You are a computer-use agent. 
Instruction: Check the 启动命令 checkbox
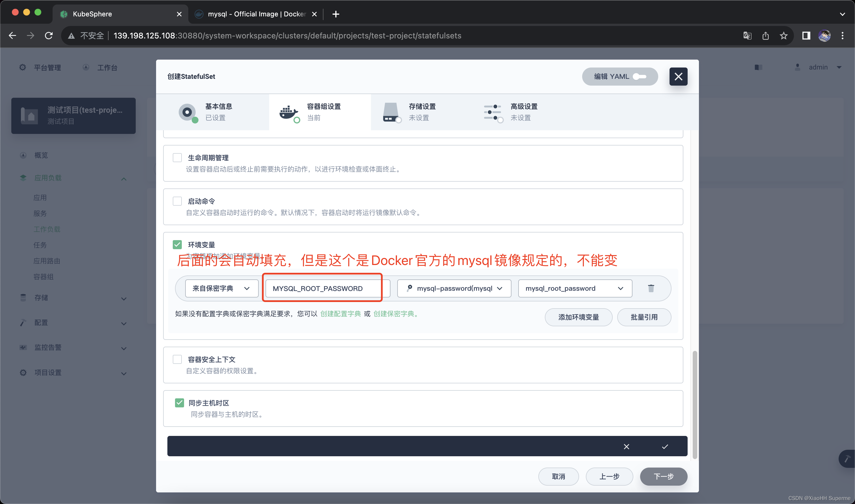[x=177, y=201]
